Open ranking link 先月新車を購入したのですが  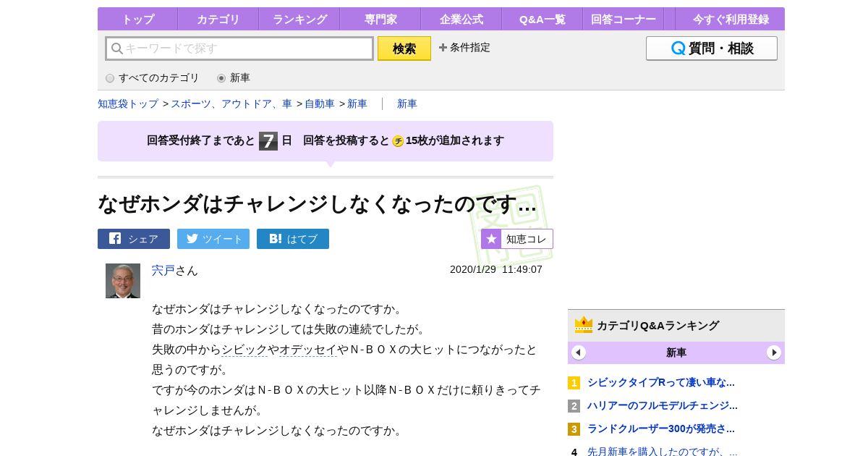coord(663,451)
